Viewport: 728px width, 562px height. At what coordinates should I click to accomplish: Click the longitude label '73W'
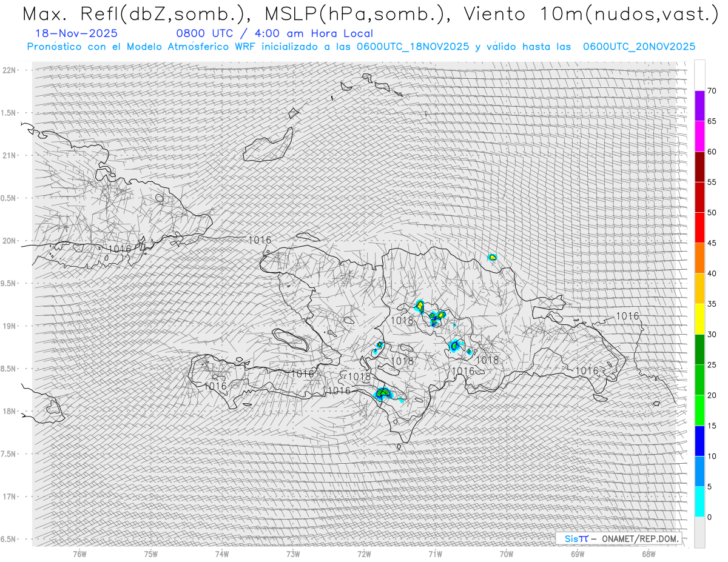(x=293, y=554)
